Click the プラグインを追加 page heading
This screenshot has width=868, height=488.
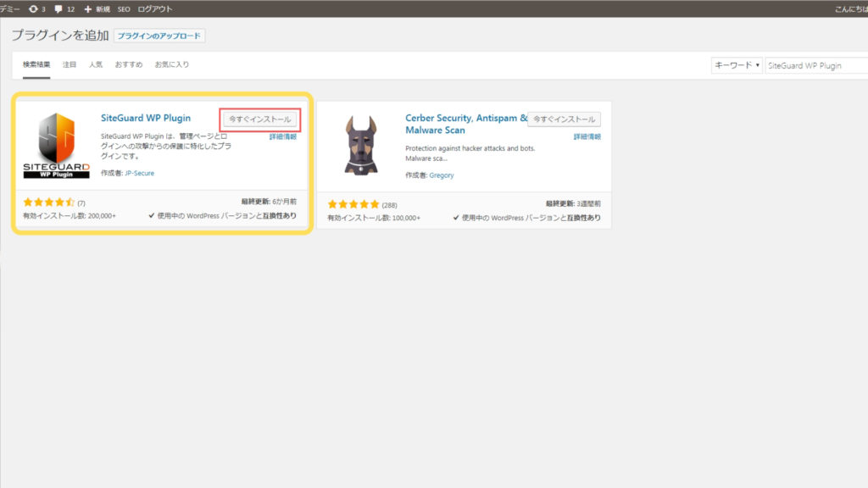pos(60,36)
